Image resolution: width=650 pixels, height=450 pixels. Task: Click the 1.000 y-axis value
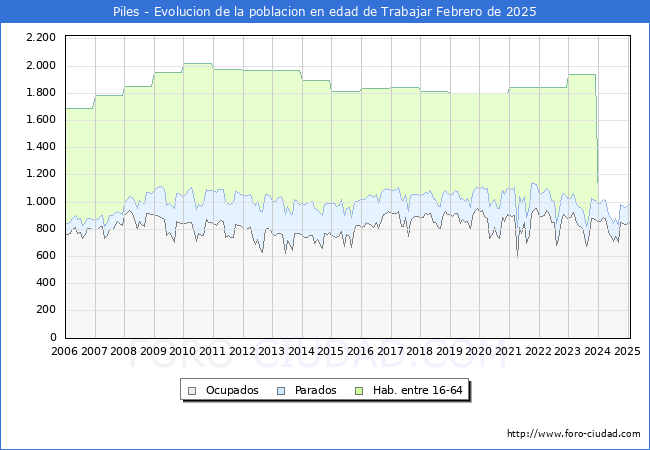point(41,201)
